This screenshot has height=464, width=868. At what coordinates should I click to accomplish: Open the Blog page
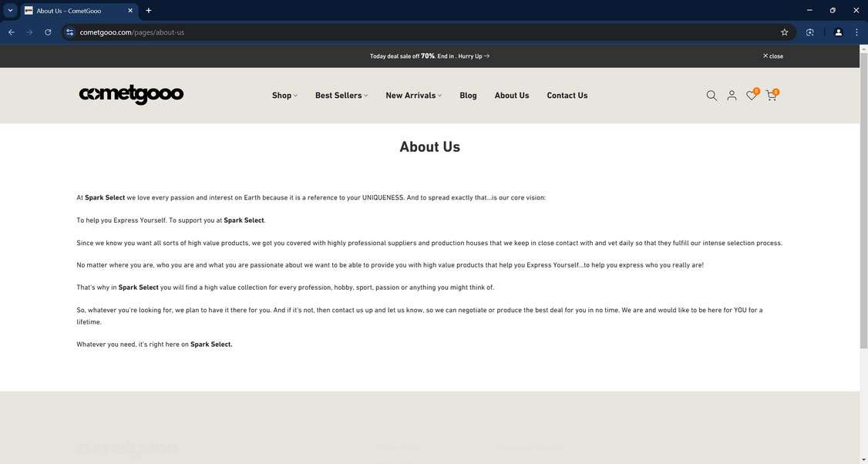coord(468,96)
